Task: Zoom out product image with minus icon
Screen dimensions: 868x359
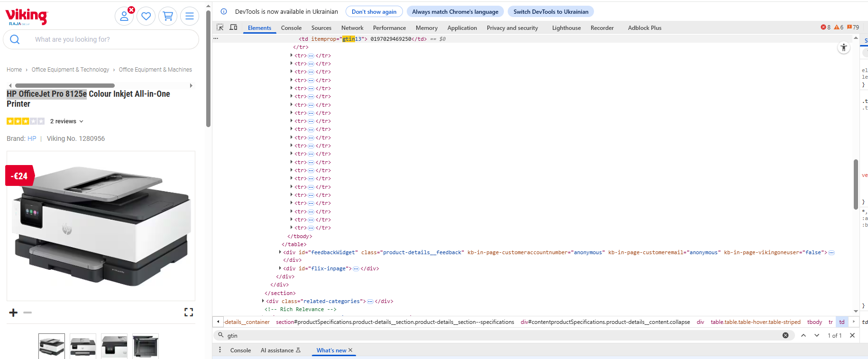Action: point(27,313)
